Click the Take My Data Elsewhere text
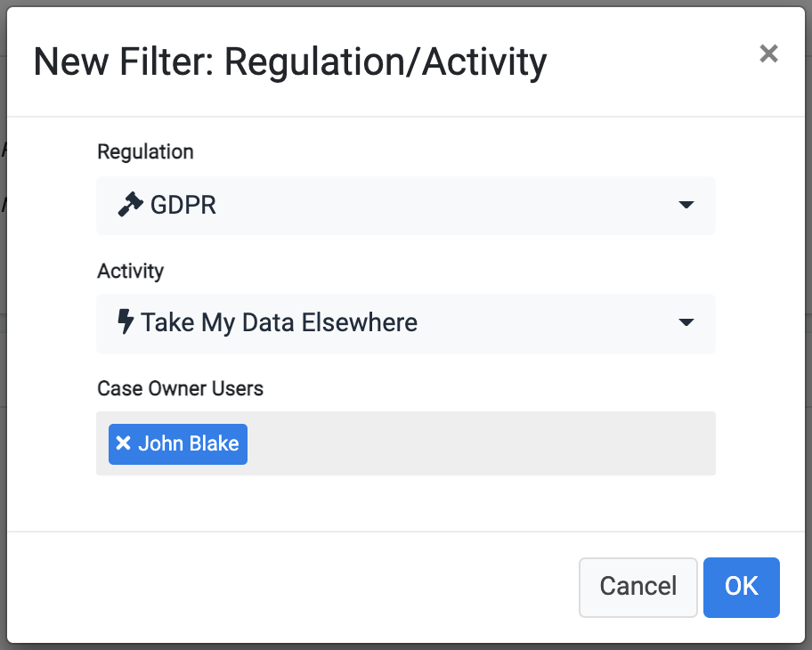The height and width of the screenshot is (650, 812). point(280,322)
